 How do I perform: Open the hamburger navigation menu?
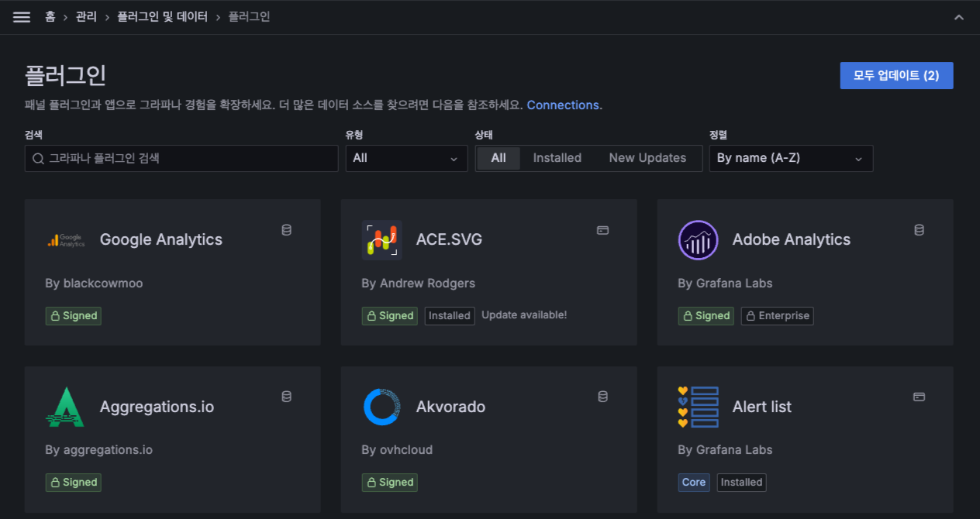pyautogui.click(x=22, y=17)
